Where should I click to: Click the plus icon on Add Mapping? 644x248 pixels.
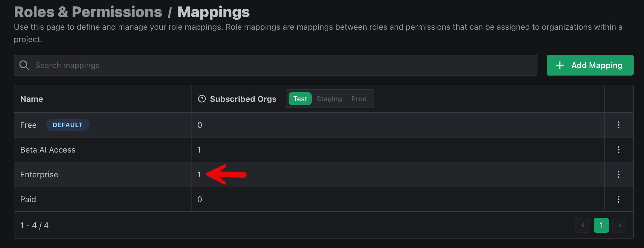pos(560,65)
